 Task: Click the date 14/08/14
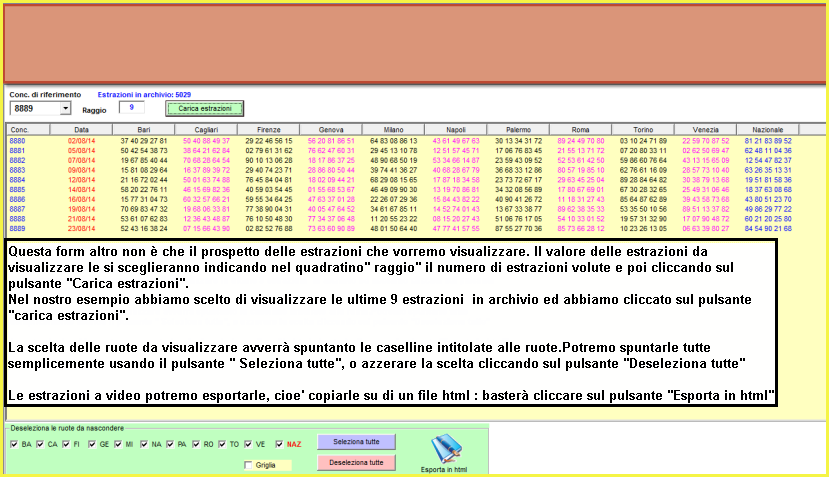pos(81,190)
